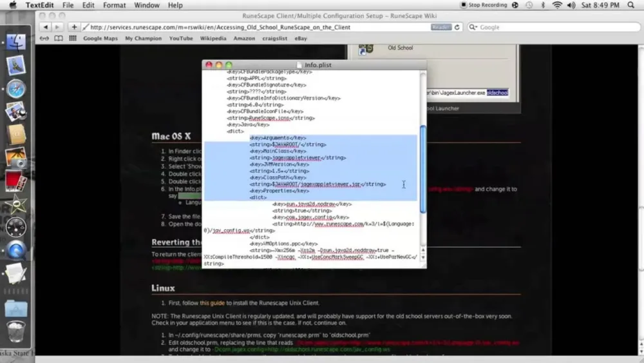Click the '<key>JVMVersion</key>' line
Viewport: 644px width, 363px height.
coord(279,164)
